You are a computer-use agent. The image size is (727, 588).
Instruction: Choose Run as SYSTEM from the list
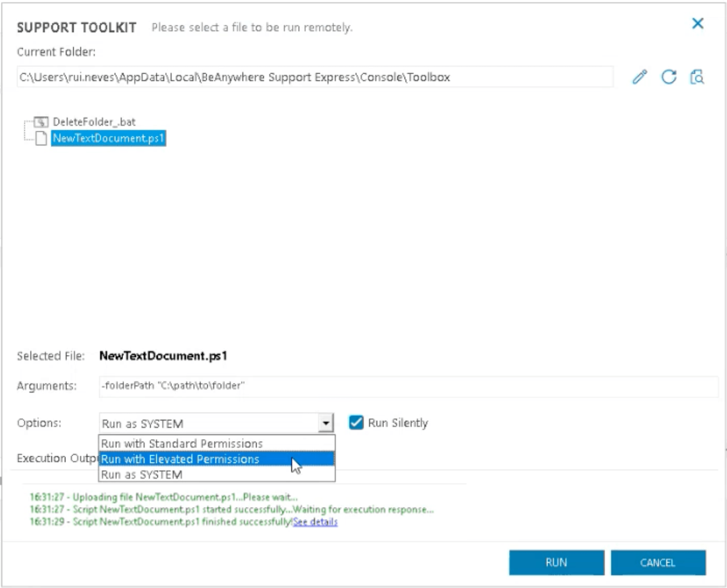(217, 474)
